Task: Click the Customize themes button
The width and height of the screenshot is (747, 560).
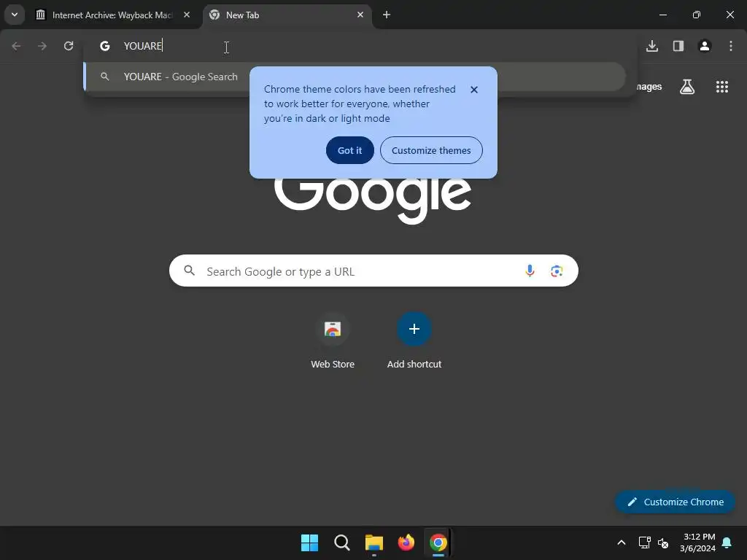Action: pos(431,150)
